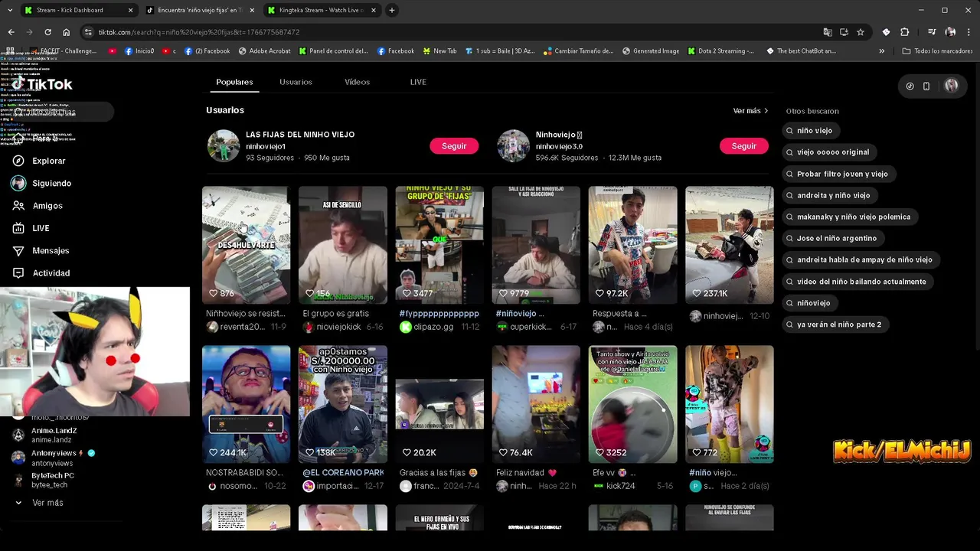Click the browser back arrow
980x551 pixels.
(x=11, y=32)
